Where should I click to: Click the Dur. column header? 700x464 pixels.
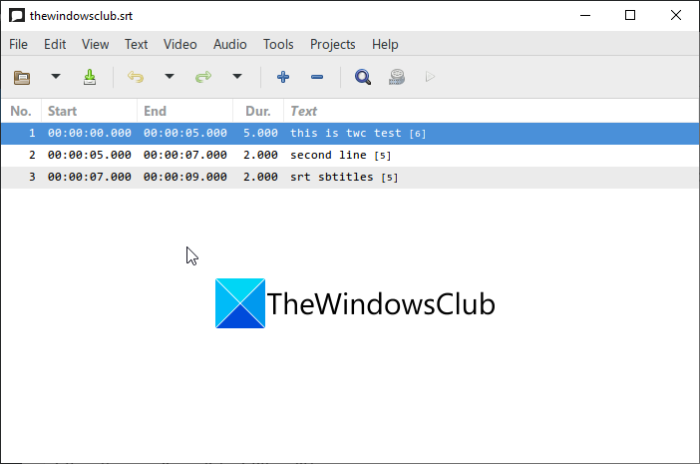click(258, 111)
